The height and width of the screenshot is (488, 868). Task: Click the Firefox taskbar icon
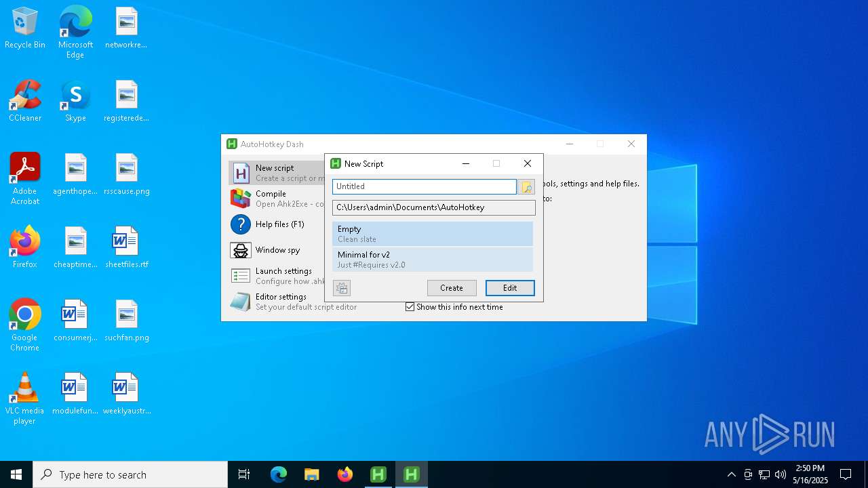click(345, 474)
